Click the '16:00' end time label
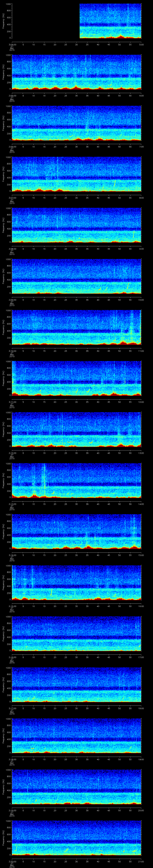153x868 pixels. click(x=141, y=606)
